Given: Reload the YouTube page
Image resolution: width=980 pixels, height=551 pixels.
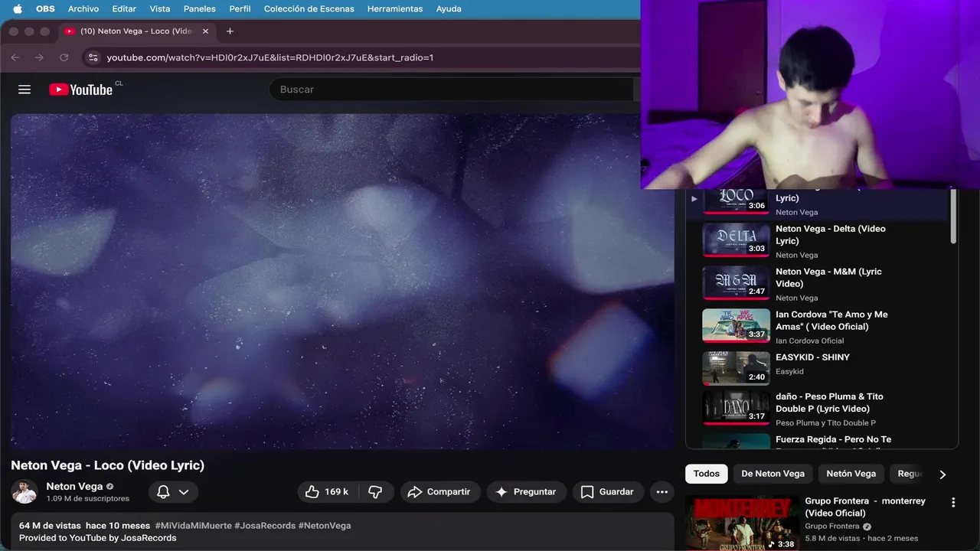Looking at the screenshot, I should [x=64, y=57].
